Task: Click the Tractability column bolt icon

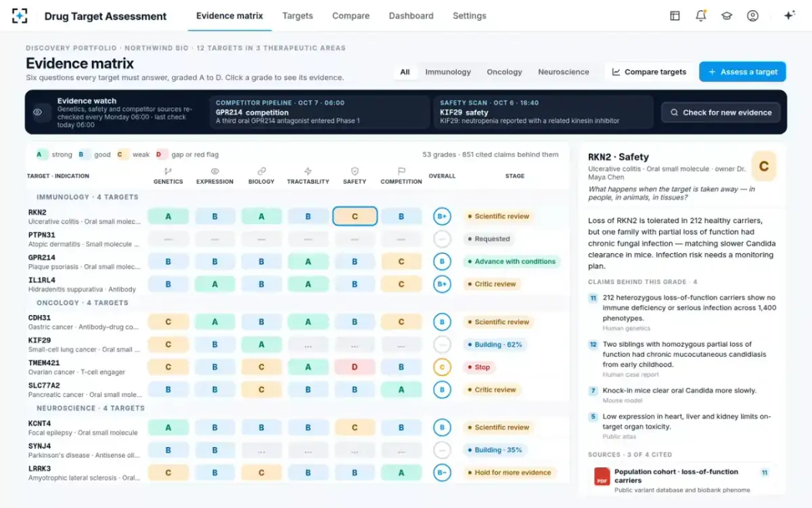Action: coord(308,171)
